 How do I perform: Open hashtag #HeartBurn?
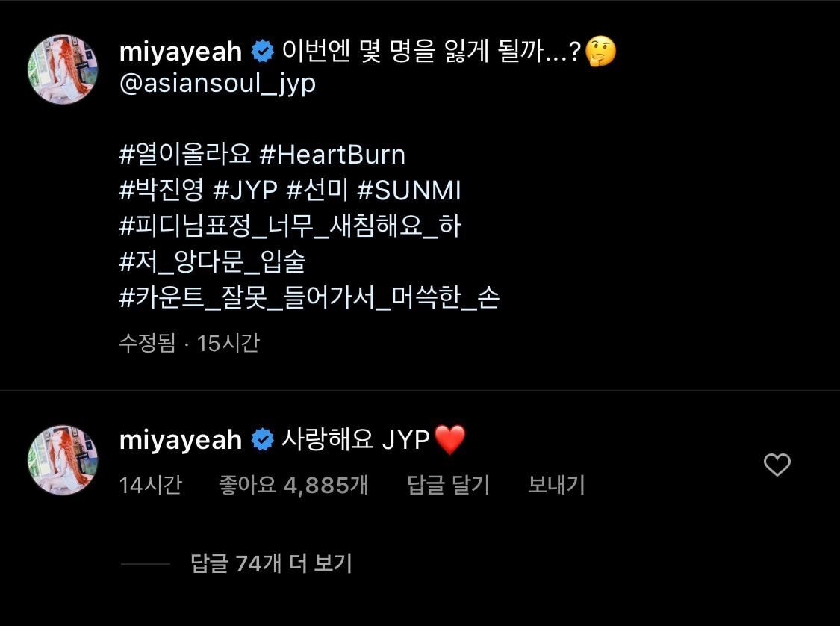(x=332, y=155)
